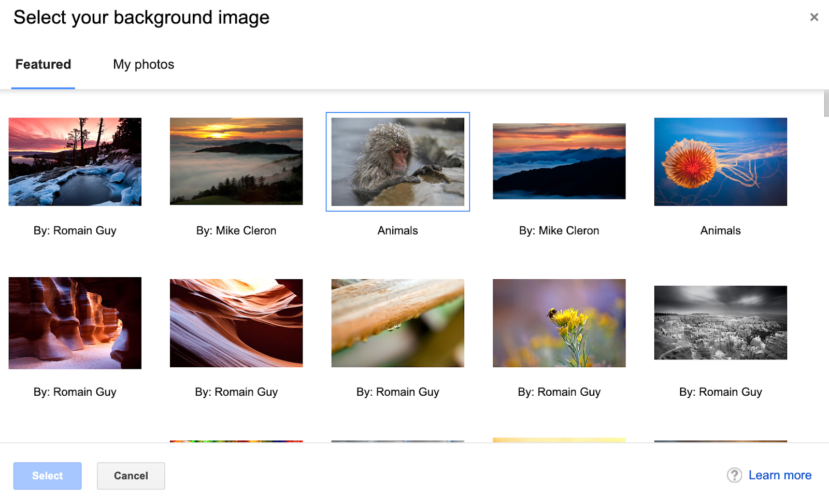
Task: Pick the swirling sandstone waves image
Action: (236, 323)
